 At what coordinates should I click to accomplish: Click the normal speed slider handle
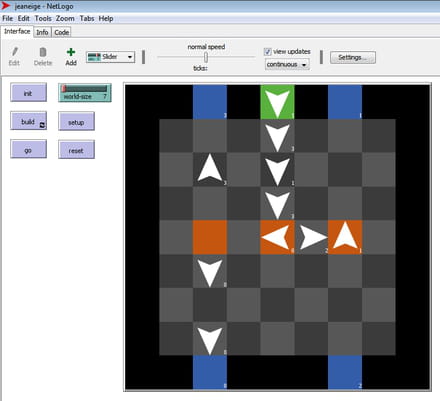[x=206, y=58]
